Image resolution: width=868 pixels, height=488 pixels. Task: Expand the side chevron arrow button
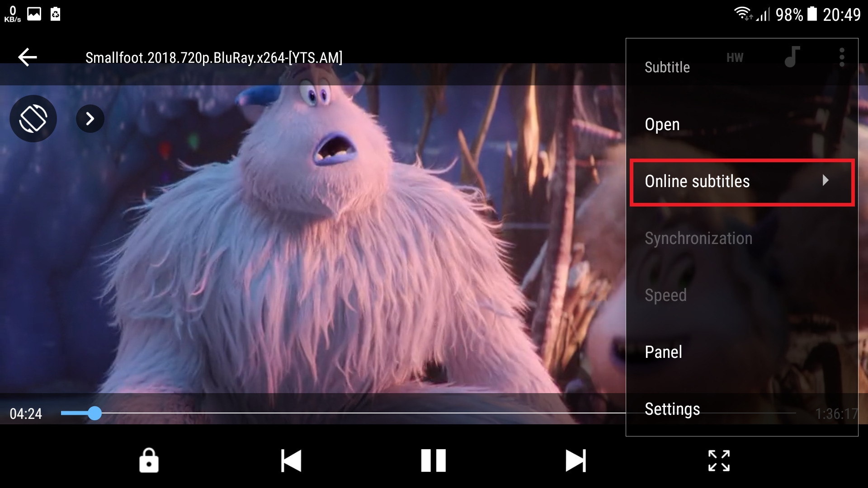tap(90, 119)
